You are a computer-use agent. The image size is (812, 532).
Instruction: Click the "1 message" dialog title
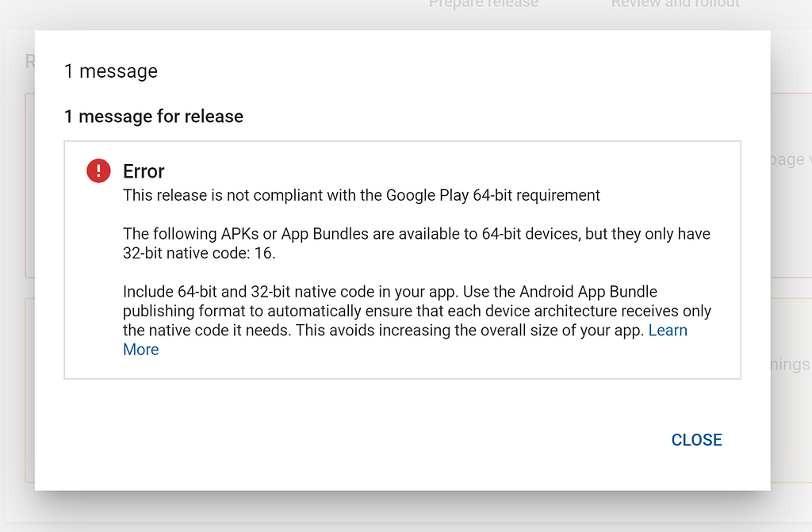click(x=111, y=71)
